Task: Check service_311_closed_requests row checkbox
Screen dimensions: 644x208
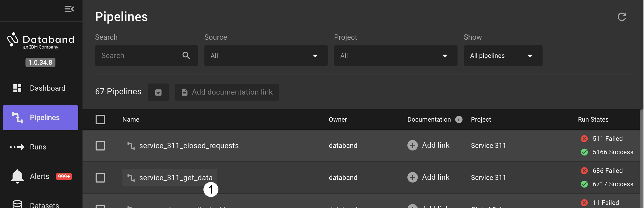Action: [100, 146]
